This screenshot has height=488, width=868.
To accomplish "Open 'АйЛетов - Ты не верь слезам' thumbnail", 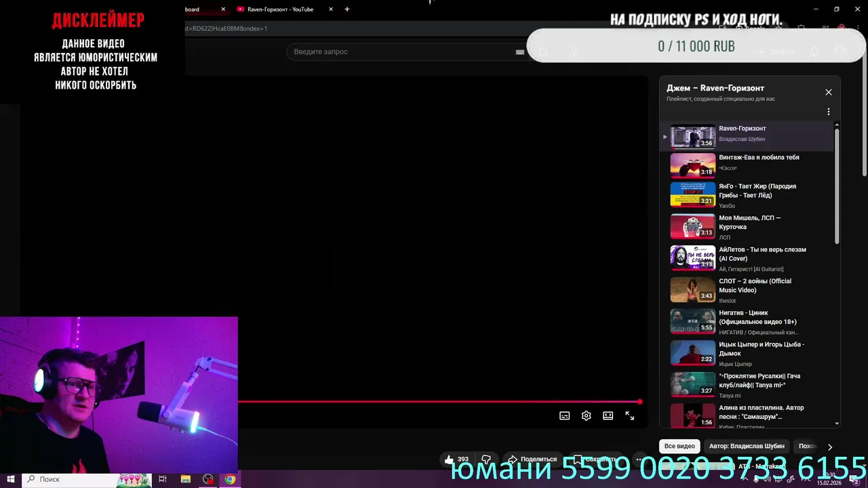I will [x=692, y=258].
